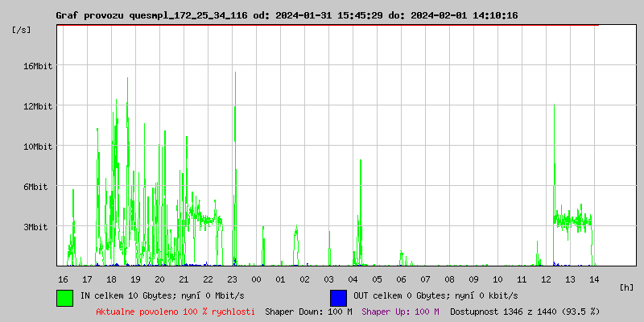Click the 'Shaper Down: 100 M' text
Image resolution: width=644 pixels, height=322 pixels.
point(308,312)
